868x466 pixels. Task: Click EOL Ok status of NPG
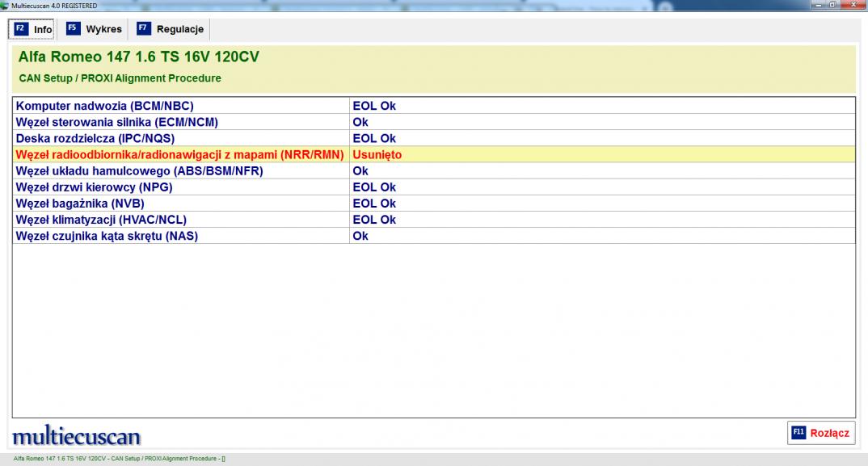click(374, 187)
